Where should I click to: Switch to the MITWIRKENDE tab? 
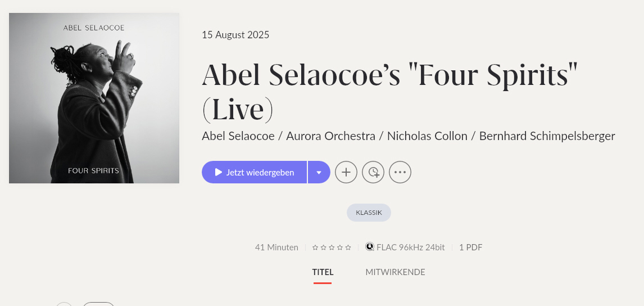click(x=395, y=272)
